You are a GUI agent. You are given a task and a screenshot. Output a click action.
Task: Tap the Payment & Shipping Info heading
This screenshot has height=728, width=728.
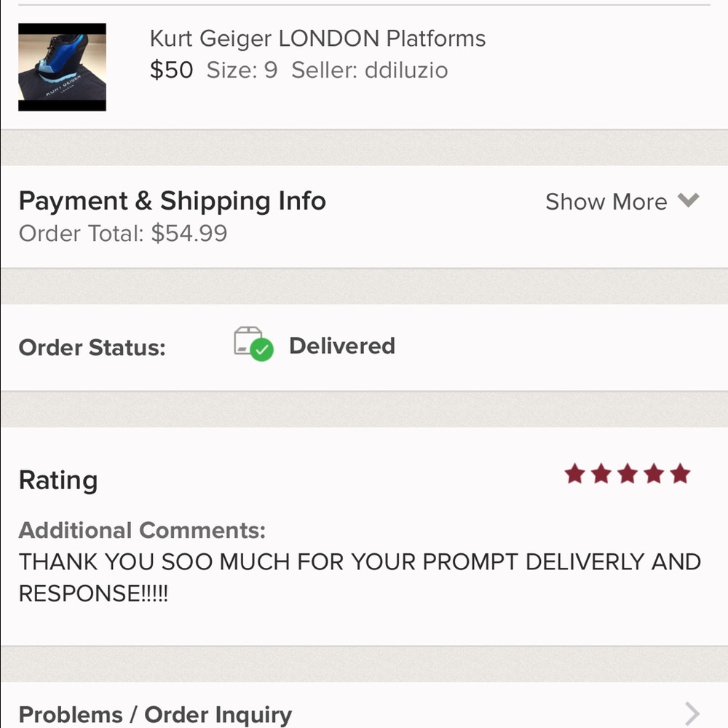[x=172, y=201]
